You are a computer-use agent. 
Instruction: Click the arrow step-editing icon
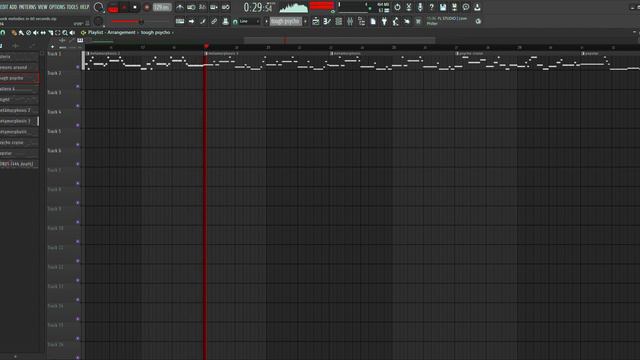[191, 21]
